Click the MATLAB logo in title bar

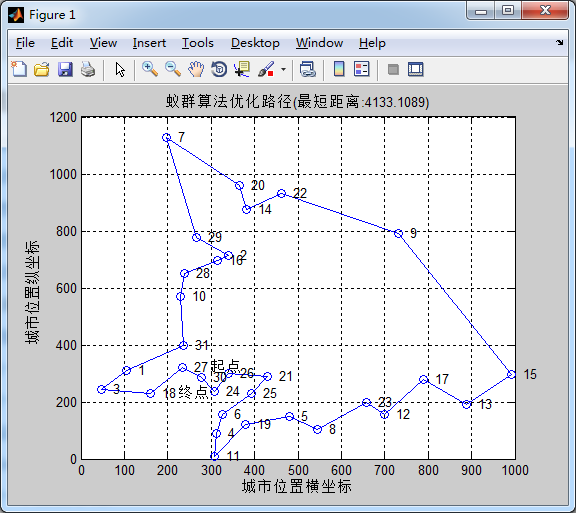click(x=16, y=15)
